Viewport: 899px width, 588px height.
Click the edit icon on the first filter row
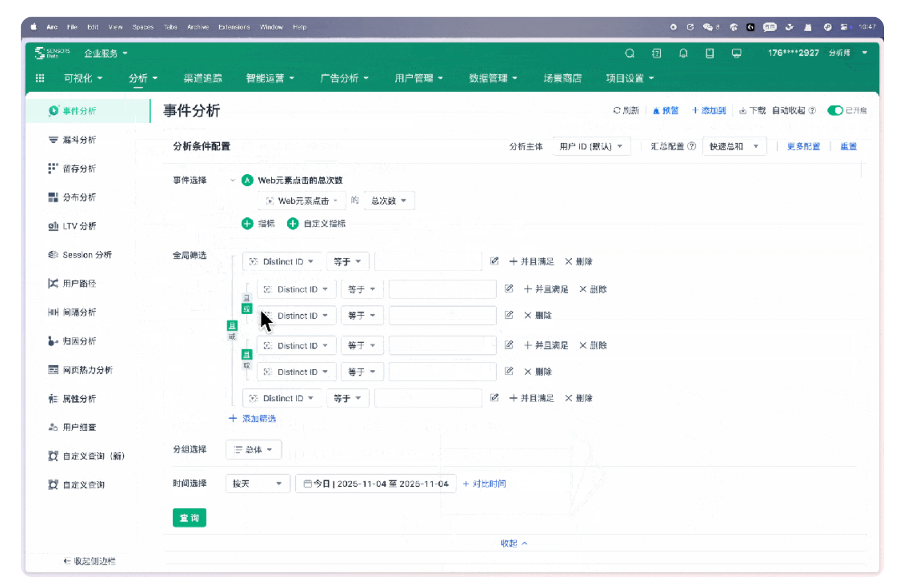point(494,261)
